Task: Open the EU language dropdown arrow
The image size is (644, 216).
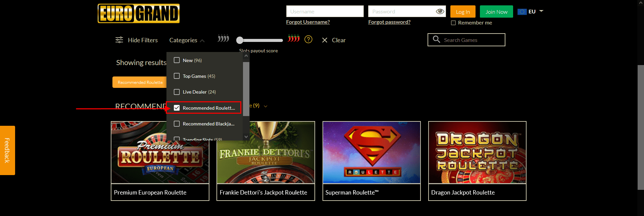Action: coord(541,11)
